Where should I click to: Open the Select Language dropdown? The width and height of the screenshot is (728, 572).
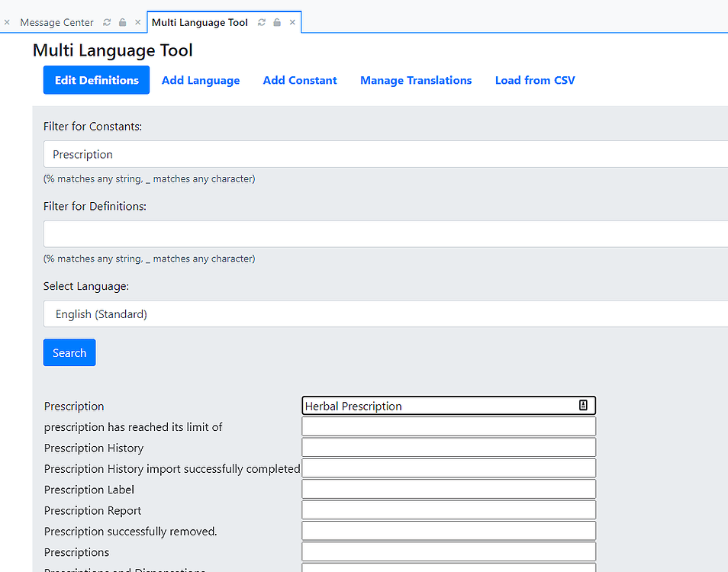(x=382, y=313)
